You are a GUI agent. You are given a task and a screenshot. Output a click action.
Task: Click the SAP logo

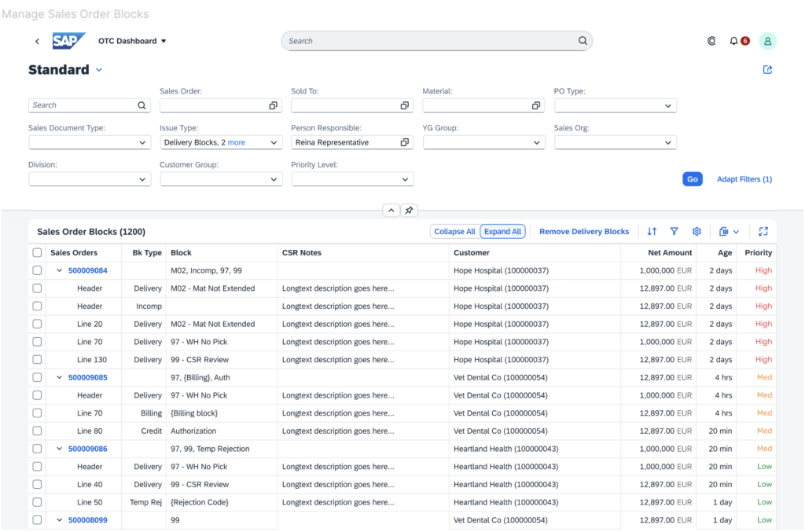[x=68, y=41]
